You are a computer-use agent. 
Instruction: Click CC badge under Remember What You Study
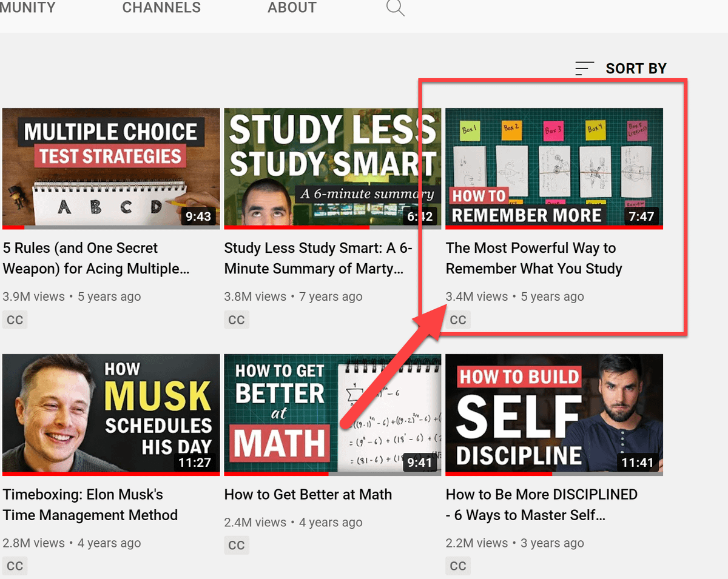point(458,320)
